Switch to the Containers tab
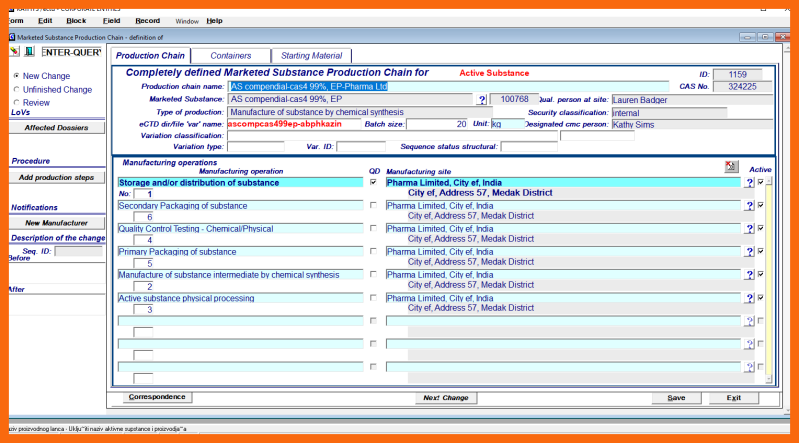Viewport: 799px width, 443px height. (x=230, y=56)
